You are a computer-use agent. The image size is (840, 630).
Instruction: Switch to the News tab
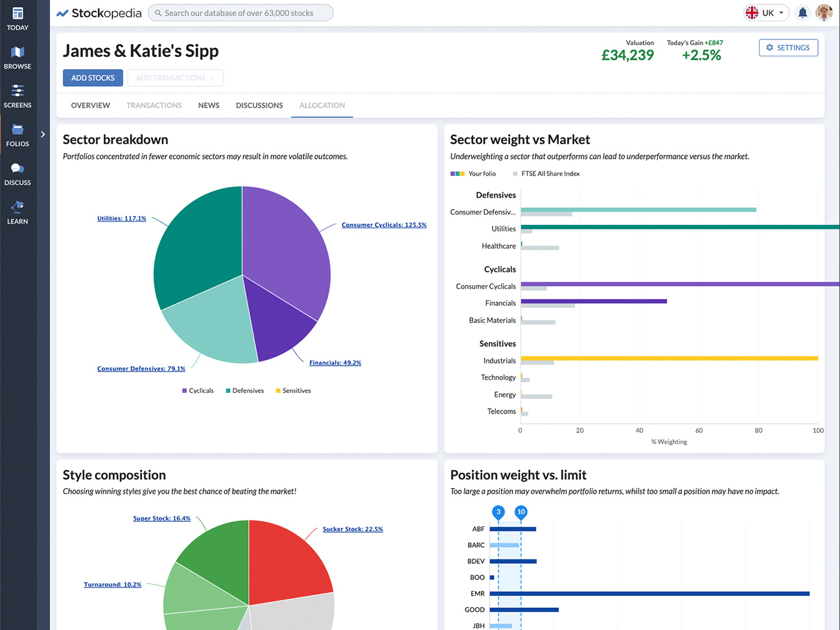pos(209,105)
